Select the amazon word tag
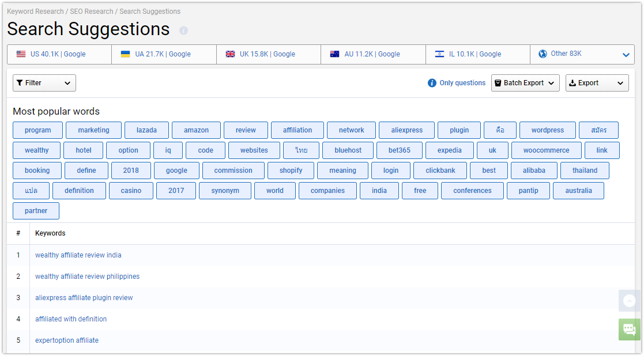 (197, 130)
